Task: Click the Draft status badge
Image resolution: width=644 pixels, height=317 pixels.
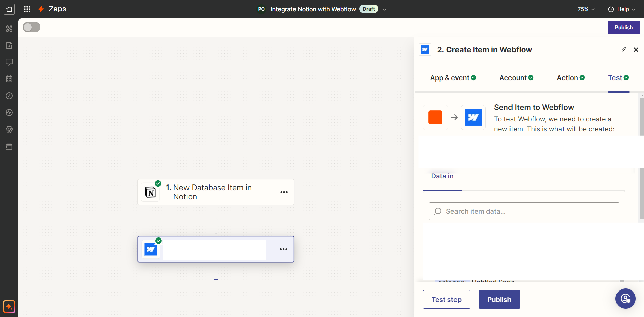Action: (x=369, y=9)
